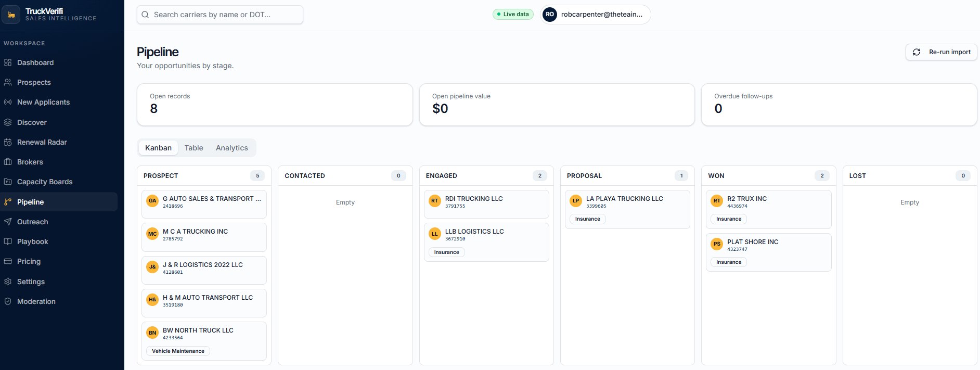Focus the Search carriers input field
This screenshot has height=370, width=980.
pyautogui.click(x=220, y=15)
